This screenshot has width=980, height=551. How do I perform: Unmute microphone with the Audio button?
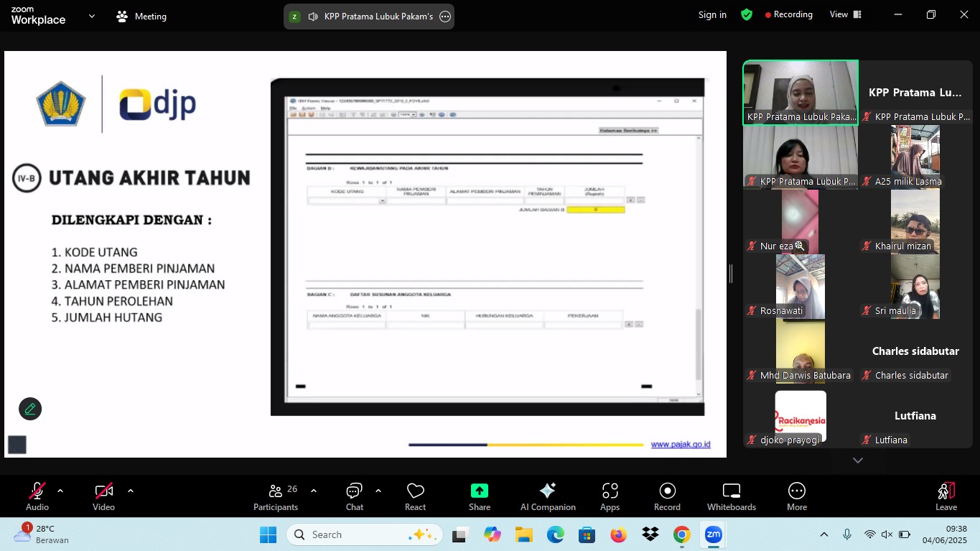(x=37, y=497)
